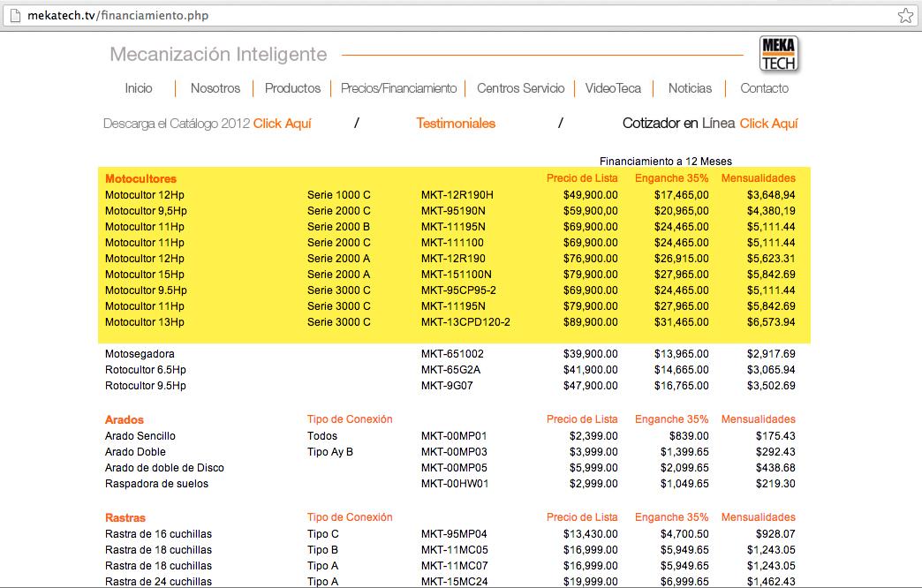Click the bookmark star icon

(x=905, y=15)
